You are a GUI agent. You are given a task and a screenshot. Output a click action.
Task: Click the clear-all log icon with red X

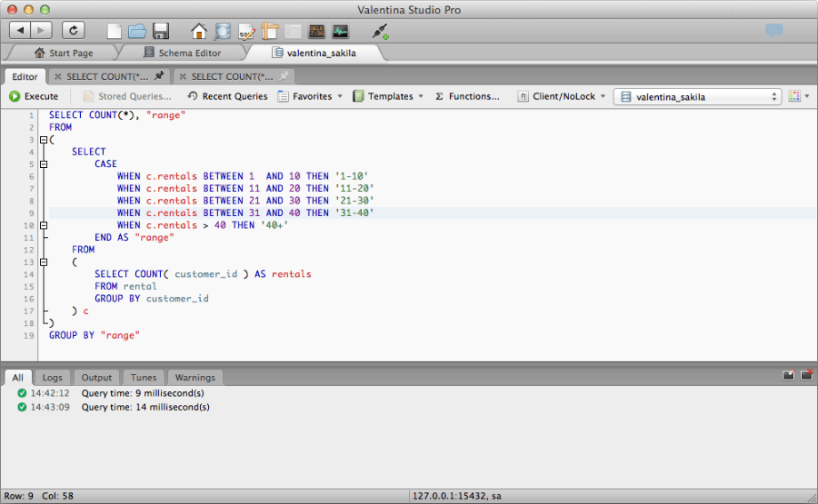806,375
